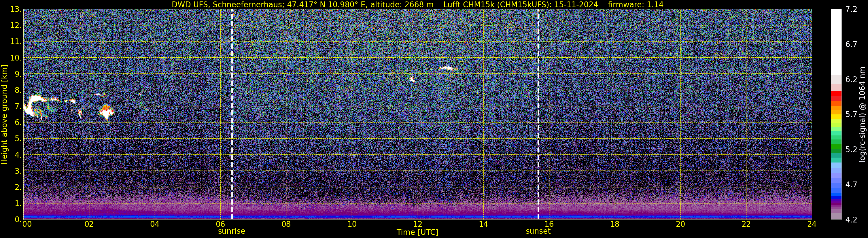Click the "11." height axis tick label

coord(16,41)
